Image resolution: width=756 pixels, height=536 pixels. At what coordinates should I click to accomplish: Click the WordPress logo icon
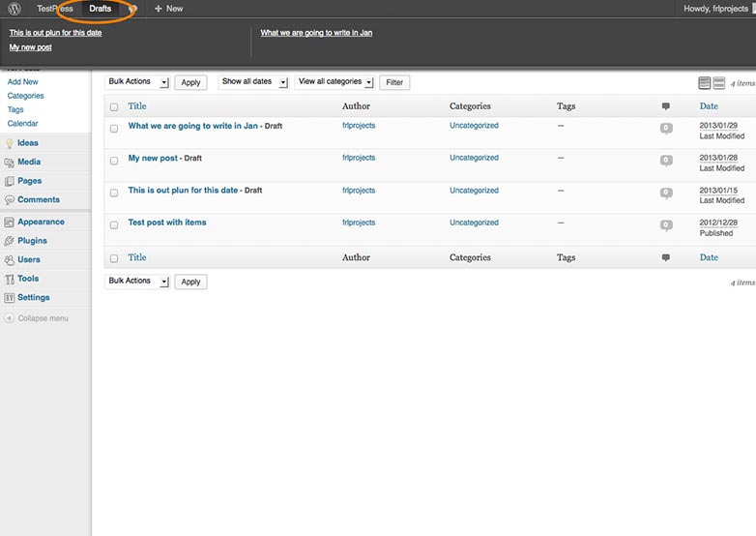click(x=15, y=9)
